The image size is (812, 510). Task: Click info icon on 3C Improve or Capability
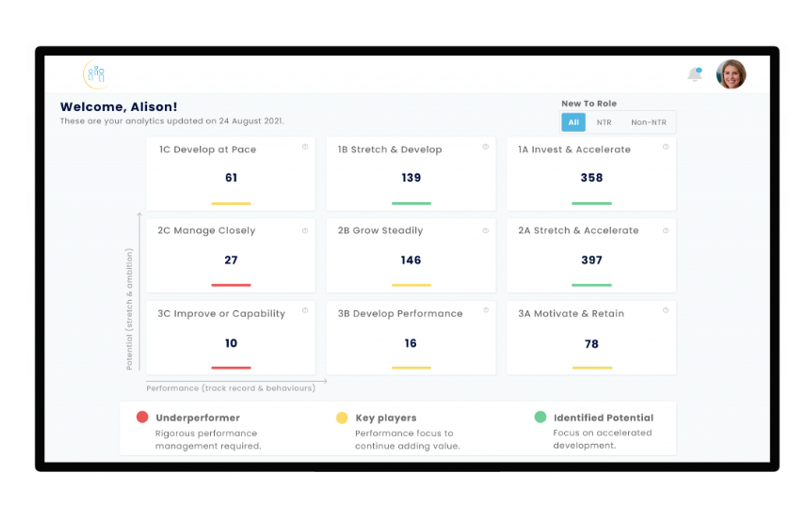click(x=305, y=310)
